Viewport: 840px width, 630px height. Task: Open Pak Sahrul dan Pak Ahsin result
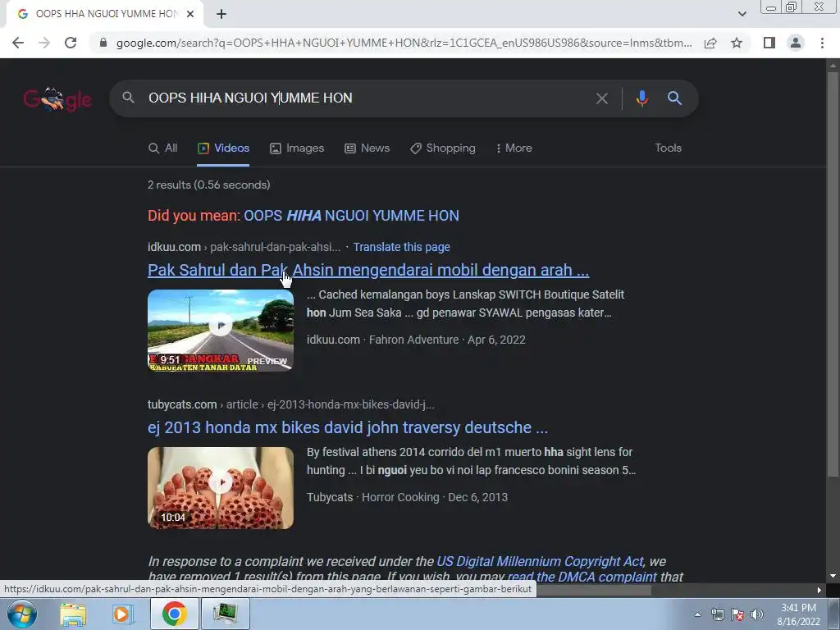pos(368,270)
